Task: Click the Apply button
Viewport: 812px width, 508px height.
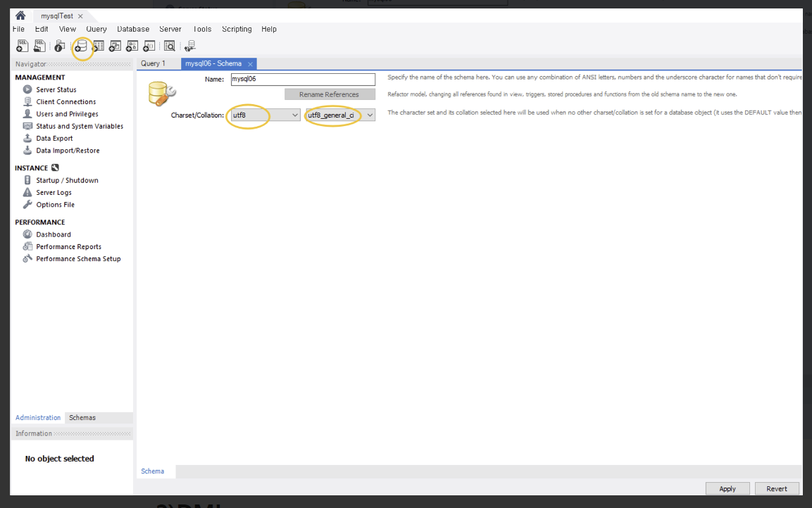Action: coord(727,489)
